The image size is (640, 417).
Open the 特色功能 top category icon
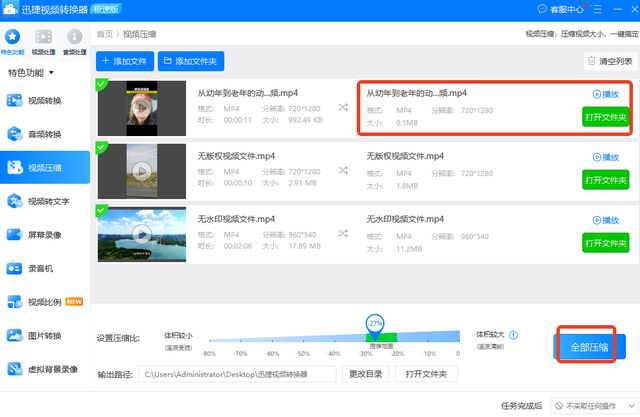click(12, 42)
